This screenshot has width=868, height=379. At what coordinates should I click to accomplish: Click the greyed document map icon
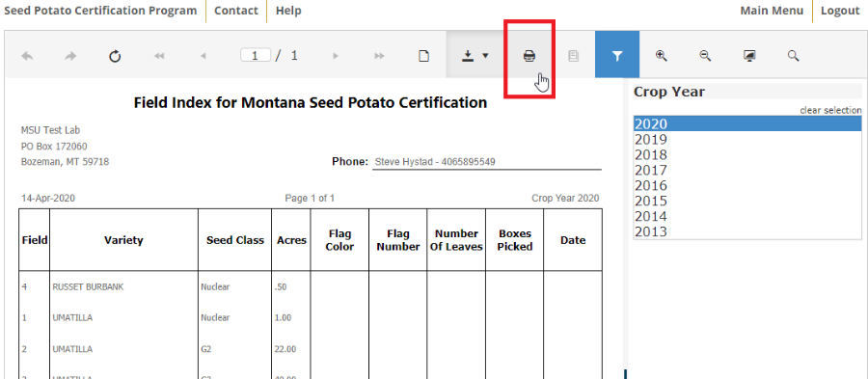pyautogui.click(x=574, y=56)
